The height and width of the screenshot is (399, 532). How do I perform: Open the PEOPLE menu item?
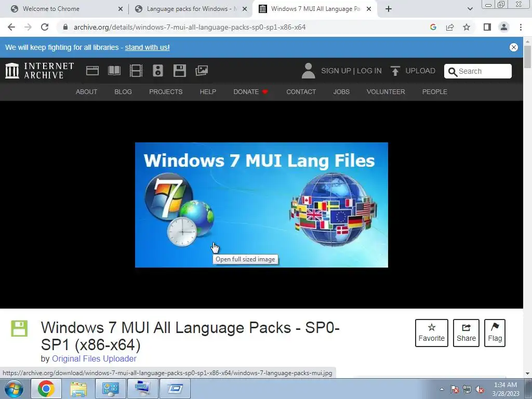tap(435, 91)
